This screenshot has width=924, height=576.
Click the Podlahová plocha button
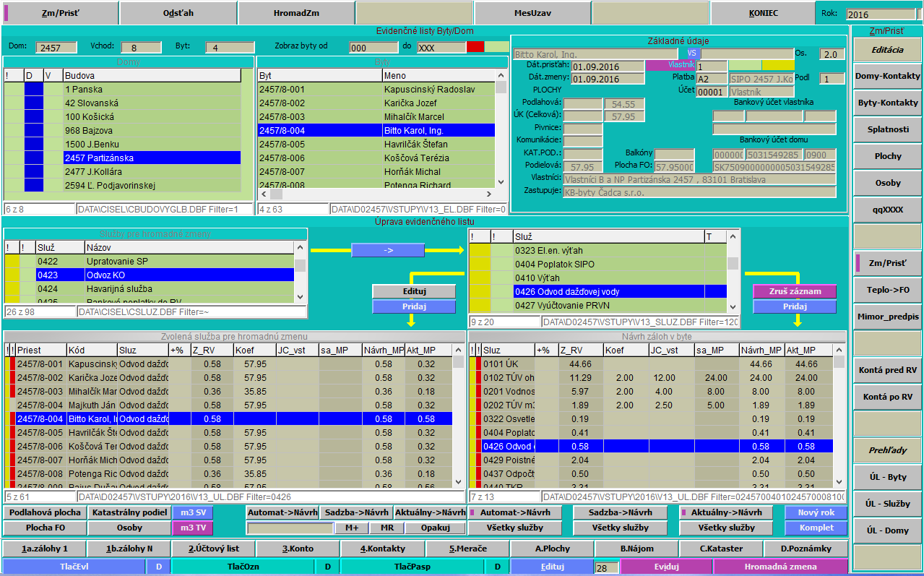[x=45, y=512]
